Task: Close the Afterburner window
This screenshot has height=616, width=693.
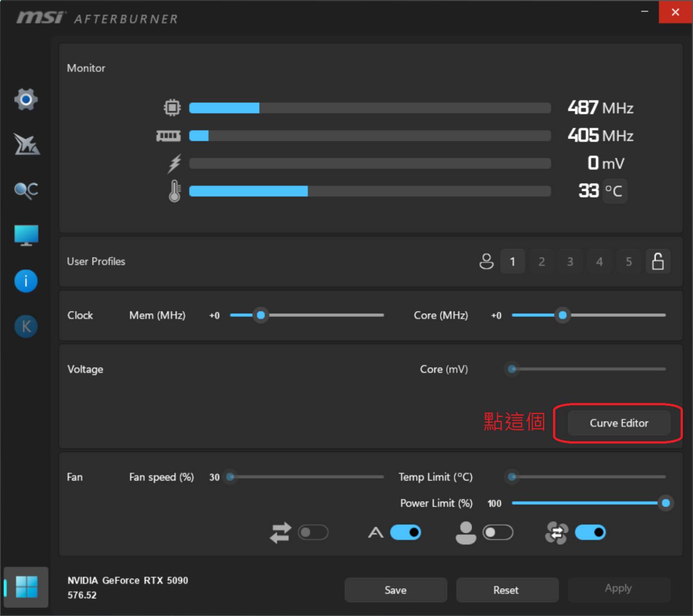Action: (675, 12)
